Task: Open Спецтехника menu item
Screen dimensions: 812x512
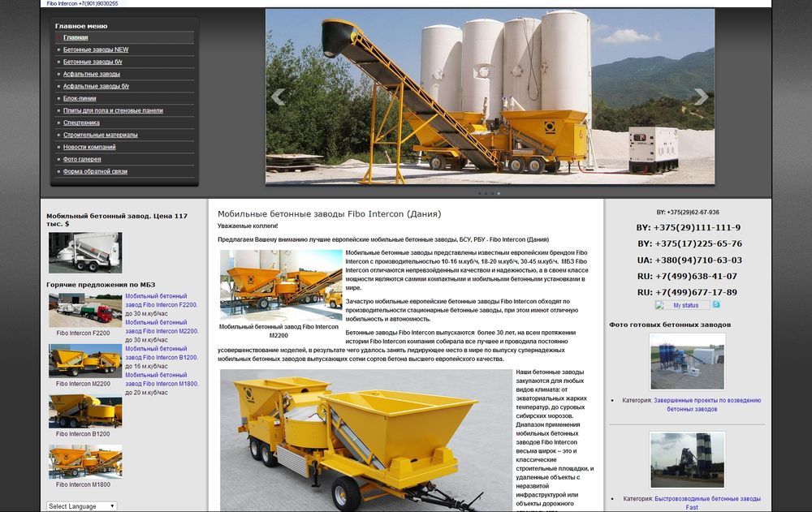Action: (81, 123)
